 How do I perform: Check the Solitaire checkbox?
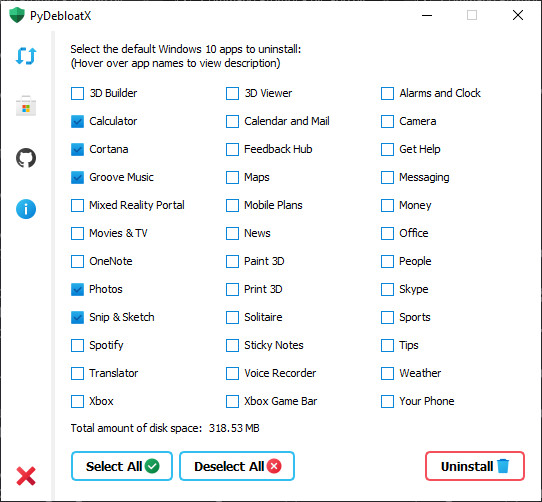(232, 317)
